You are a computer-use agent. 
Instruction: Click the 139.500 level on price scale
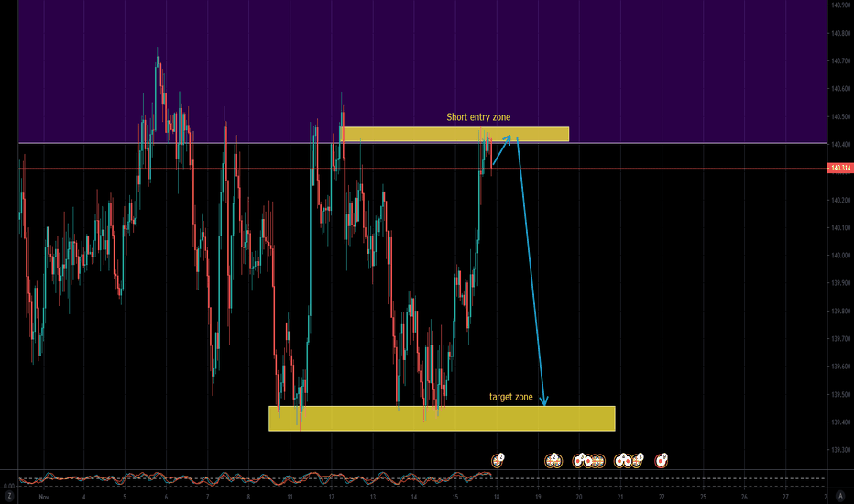(839, 395)
